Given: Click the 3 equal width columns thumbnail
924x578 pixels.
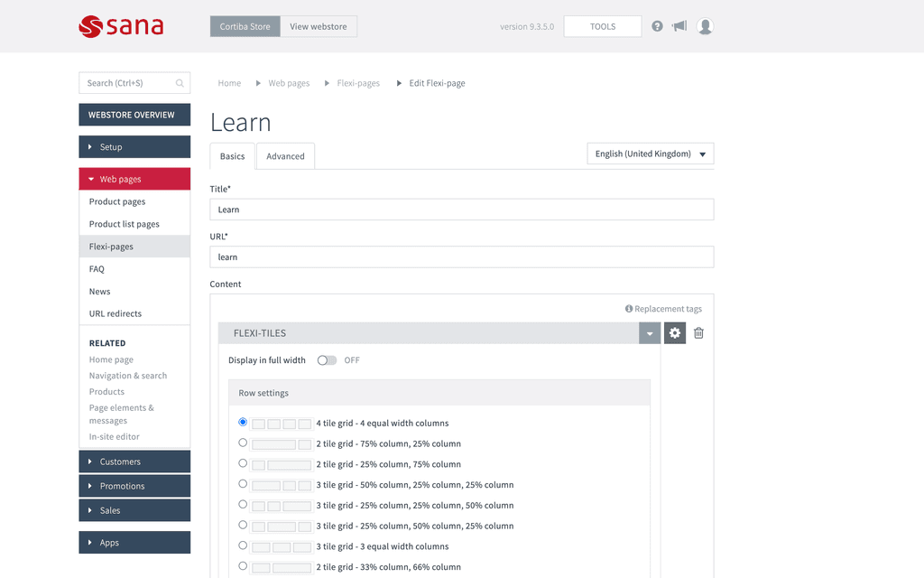Looking at the screenshot, I should coord(282,546).
